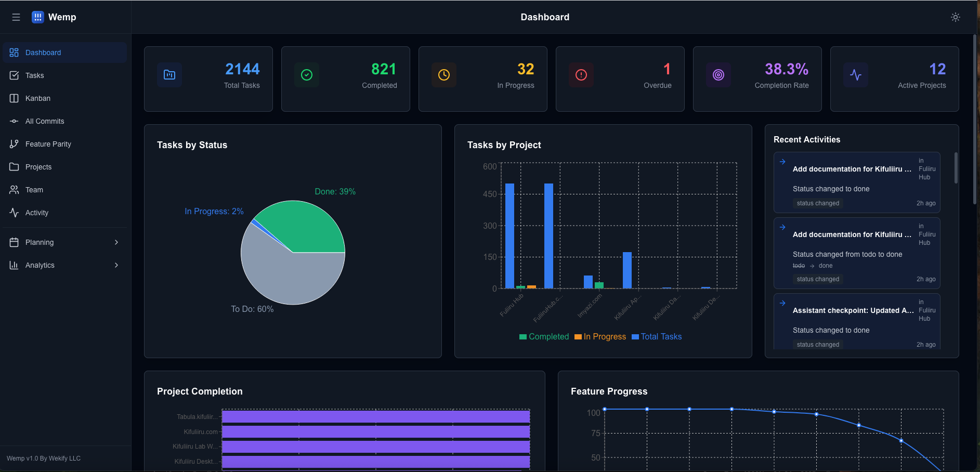Click the Activity pulse icon in sidebar
Image resolution: width=980 pixels, height=472 pixels.
tap(14, 213)
